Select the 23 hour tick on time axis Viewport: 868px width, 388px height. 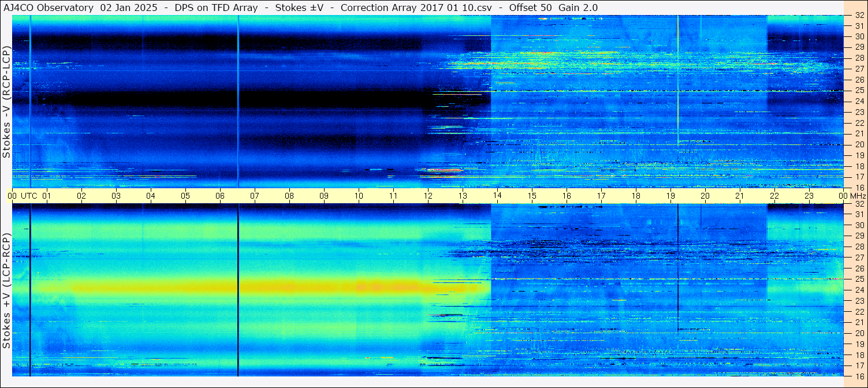tap(809, 196)
